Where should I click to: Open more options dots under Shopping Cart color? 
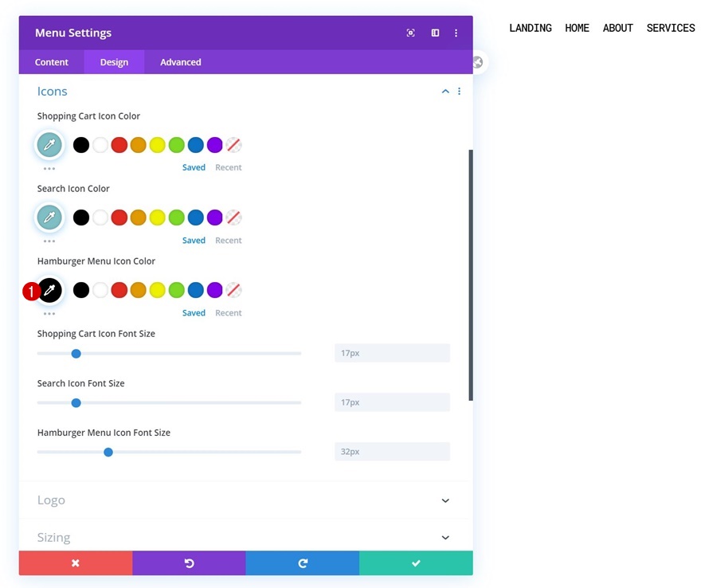(x=49, y=169)
